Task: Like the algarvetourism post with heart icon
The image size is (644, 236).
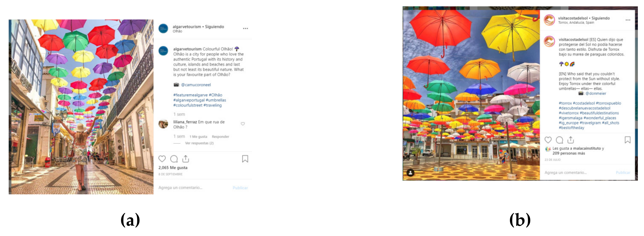Action: [162, 159]
